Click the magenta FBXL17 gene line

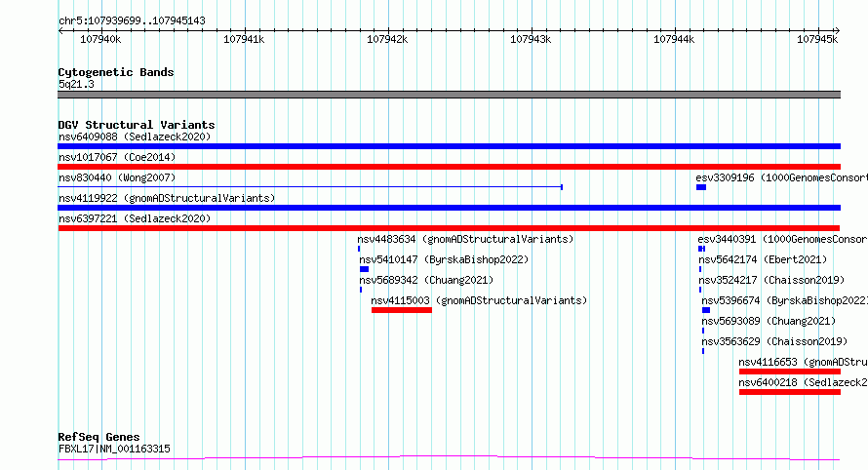(x=449, y=457)
